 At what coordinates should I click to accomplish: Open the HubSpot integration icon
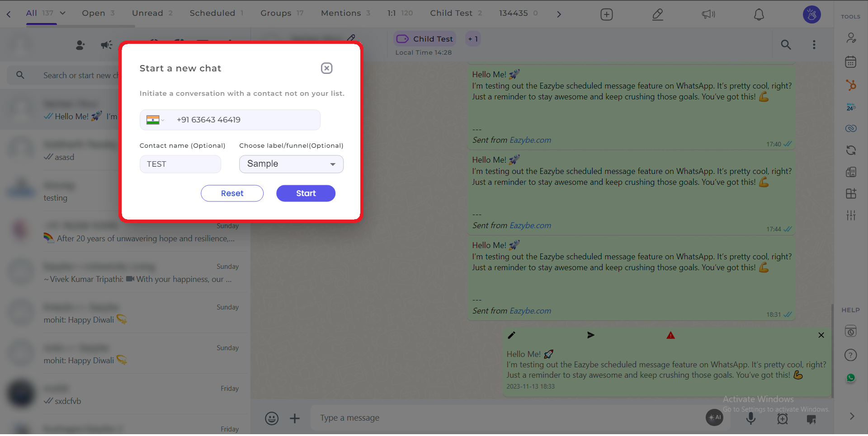click(851, 84)
